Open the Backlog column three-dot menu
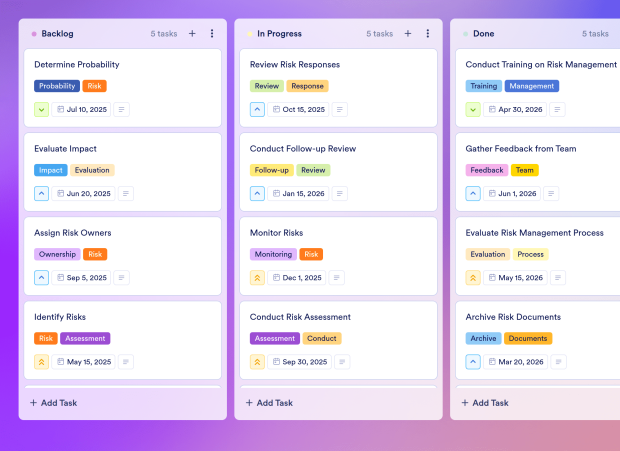 pos(212,34)
